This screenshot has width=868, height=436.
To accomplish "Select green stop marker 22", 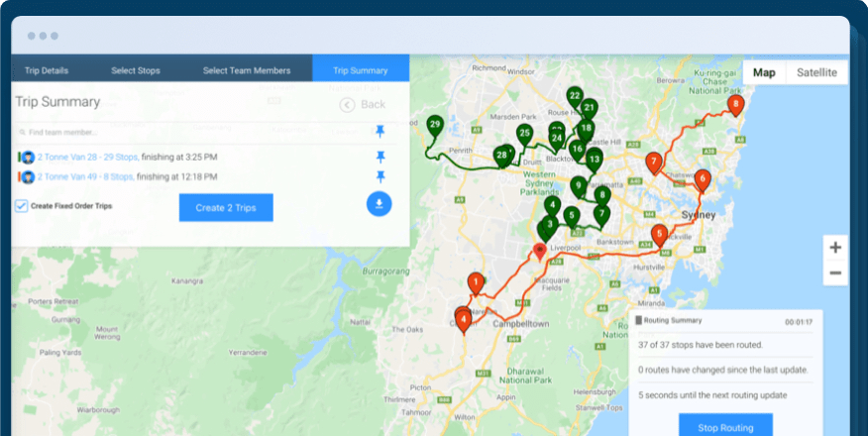I will [575, 98].
